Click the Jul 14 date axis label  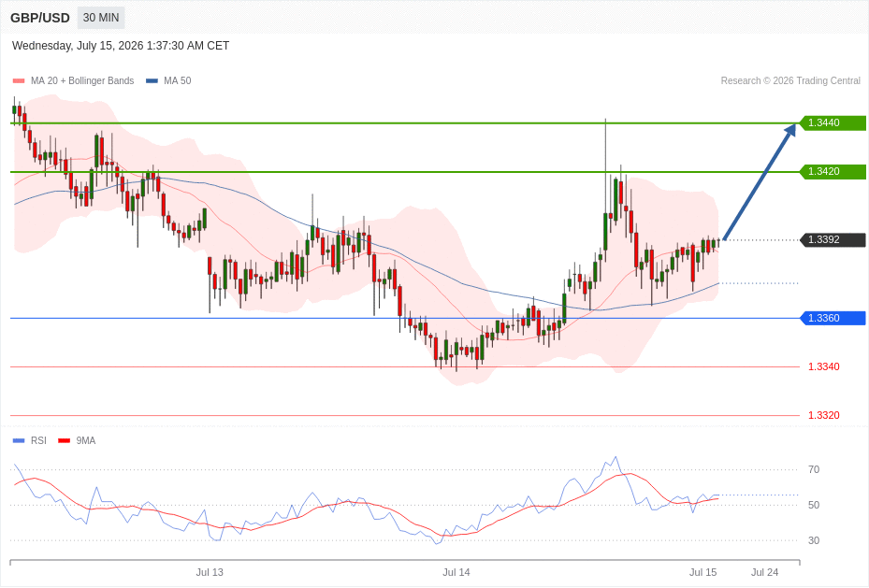point(456,572)
